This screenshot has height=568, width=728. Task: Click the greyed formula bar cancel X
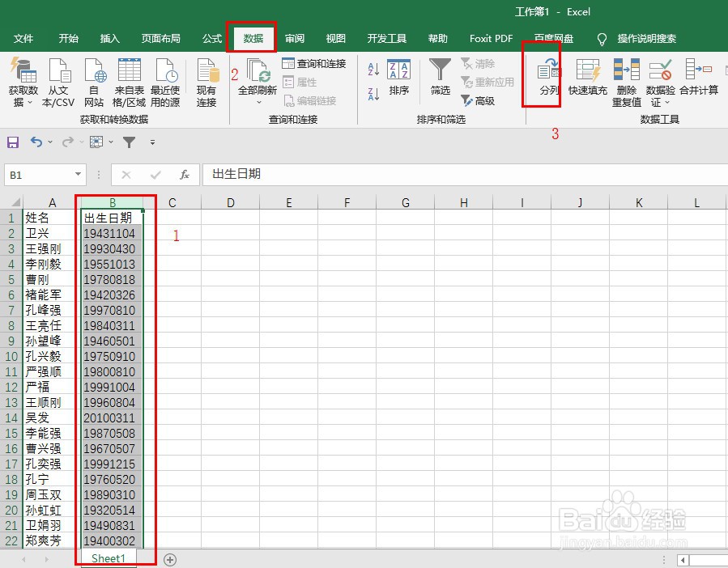(126, 175)
